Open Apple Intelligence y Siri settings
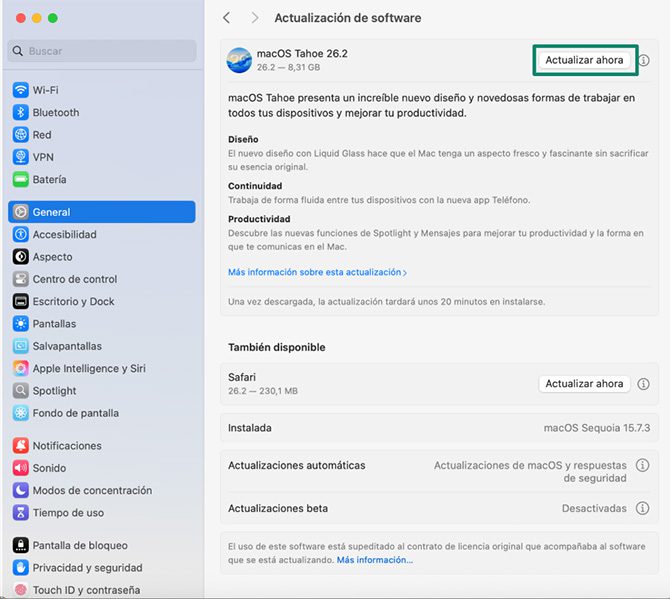670x599 pixels. (x=88, y=368)
